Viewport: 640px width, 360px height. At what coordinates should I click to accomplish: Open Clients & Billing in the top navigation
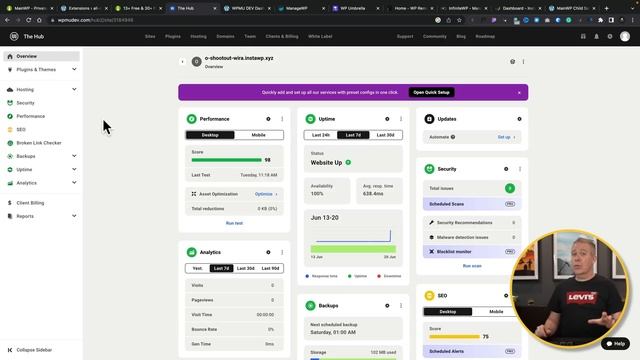(x=282, y=36)
